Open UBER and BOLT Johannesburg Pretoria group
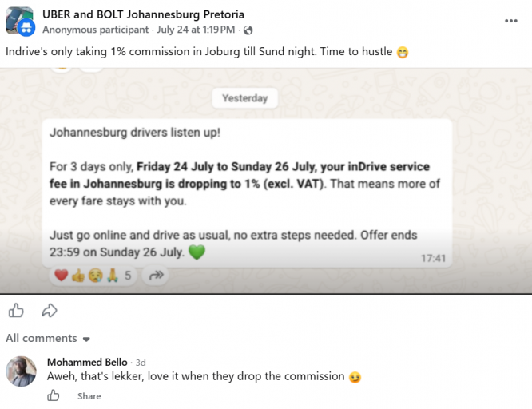The width and height of the screenshot is (532, 409). tap(143, 14)
